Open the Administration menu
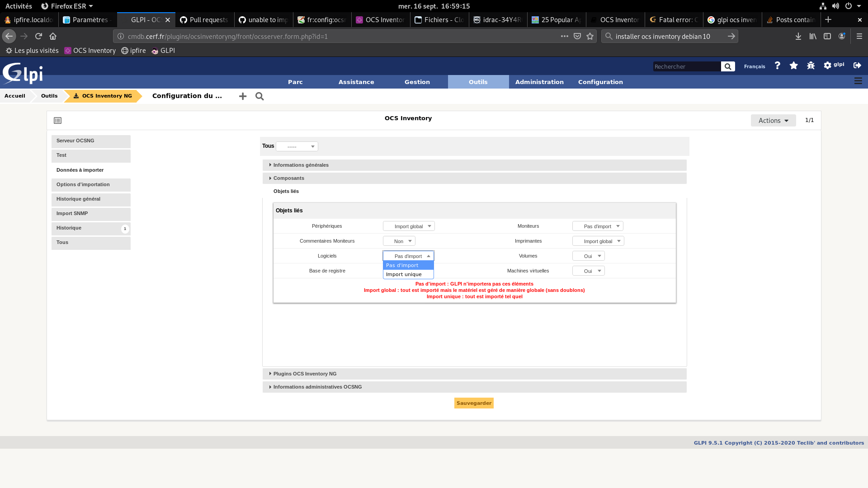 coord(539,82)
